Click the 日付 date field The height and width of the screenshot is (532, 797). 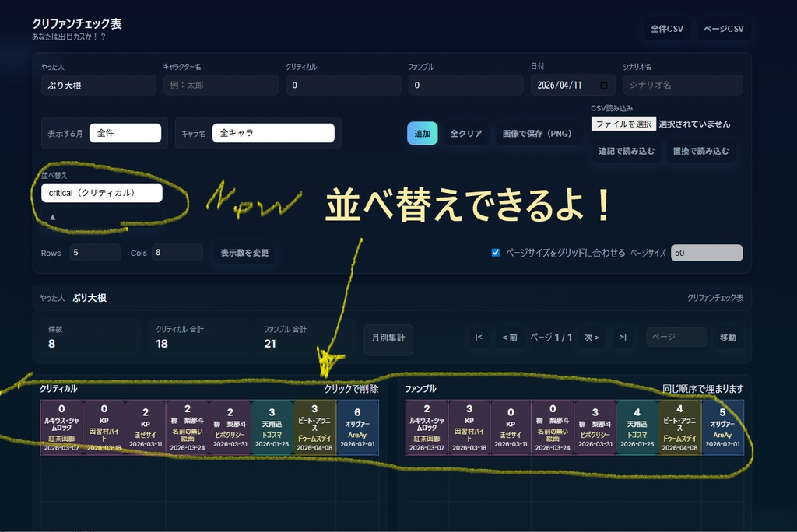point(573,86)
